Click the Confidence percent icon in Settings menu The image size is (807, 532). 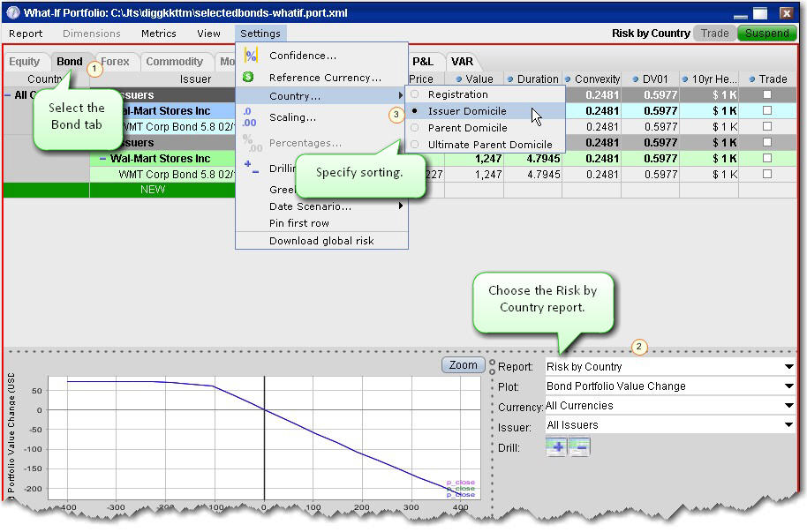(x=249, y=56)
